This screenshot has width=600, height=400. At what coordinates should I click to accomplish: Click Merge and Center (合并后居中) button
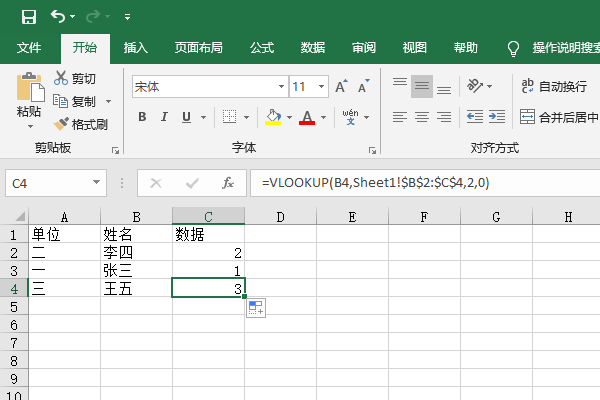[x=556, y=117]
